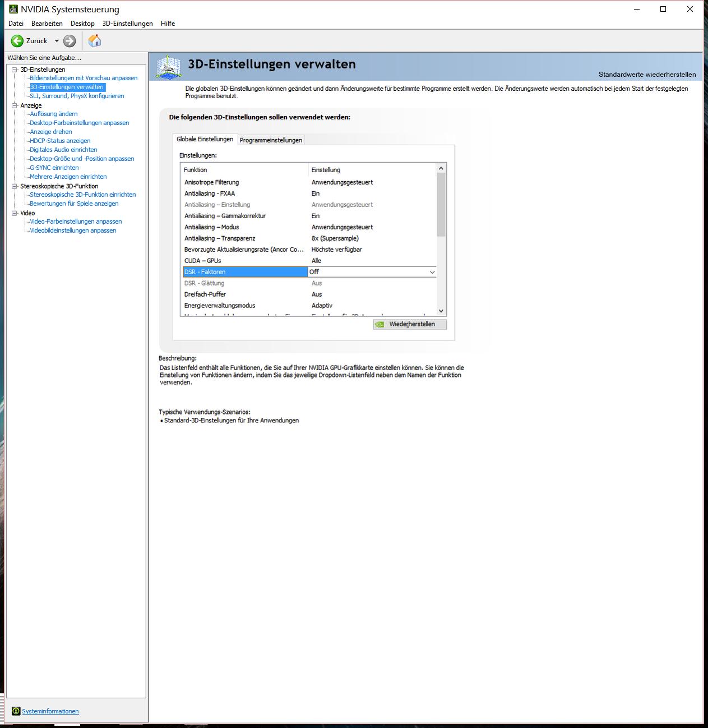Open Desktop-Farbeinstellungen anpassen
708x728 pixels.
coord(80,123)
